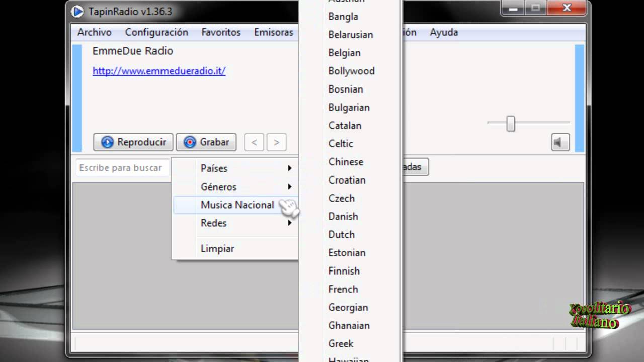The image size is (644, 362).
Task: Select Belarusian from the list
Action: 350,35
